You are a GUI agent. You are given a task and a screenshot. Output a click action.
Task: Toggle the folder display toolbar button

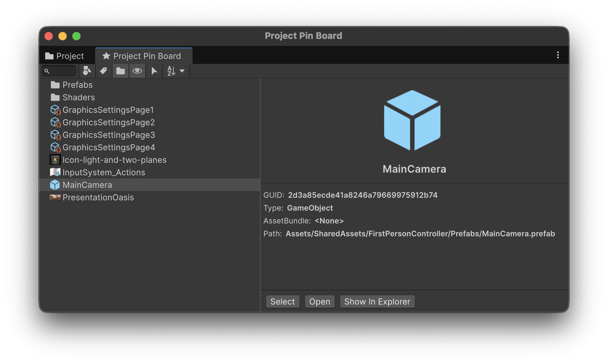pyautogui.click(x=121, y=71)
